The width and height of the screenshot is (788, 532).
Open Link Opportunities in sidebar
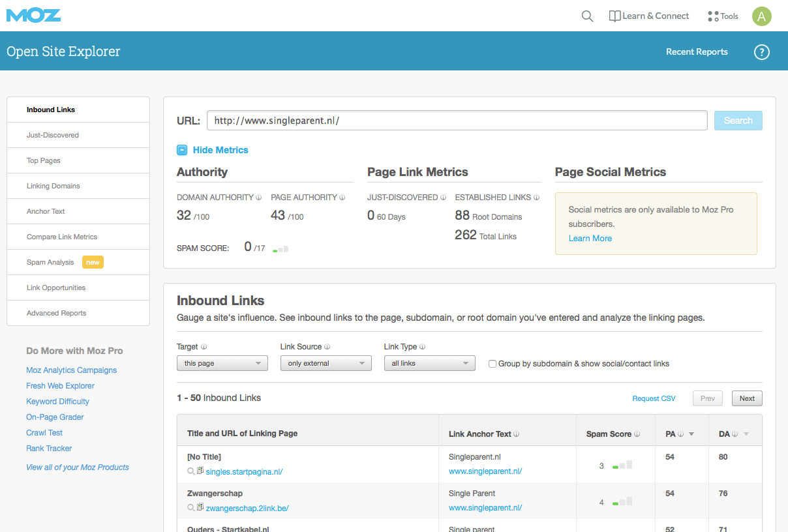pyautogui.click(x=78, y=288)
